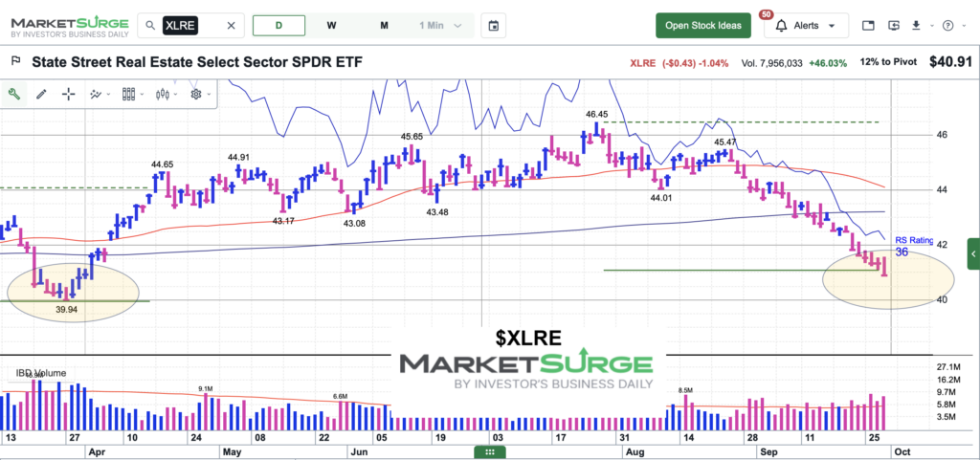Click the download icon

916,26
